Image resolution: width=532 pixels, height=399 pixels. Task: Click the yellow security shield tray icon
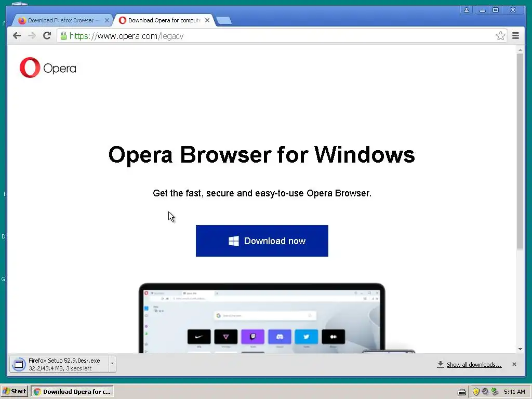click(476, 392)
